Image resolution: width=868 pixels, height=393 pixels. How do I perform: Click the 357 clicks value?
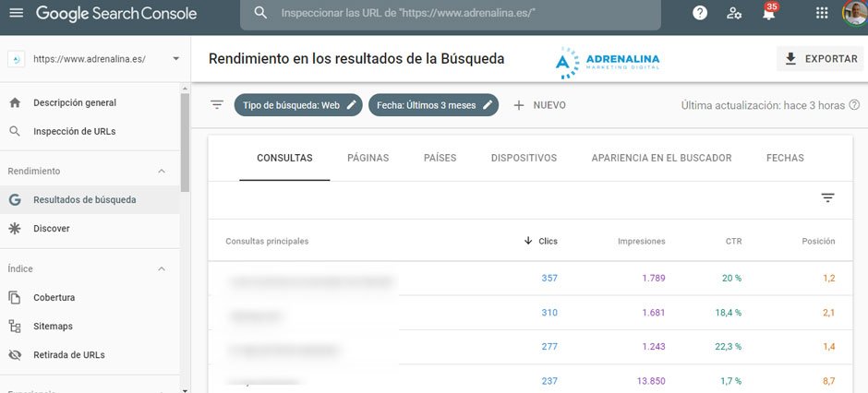tap(549, 278)
